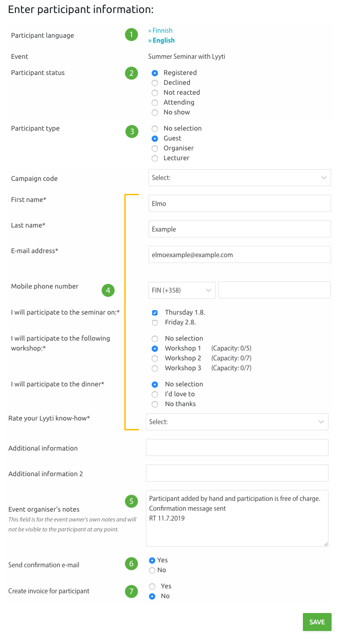Select the Attending participant status
Screen dimensions: 350x644
155,102
